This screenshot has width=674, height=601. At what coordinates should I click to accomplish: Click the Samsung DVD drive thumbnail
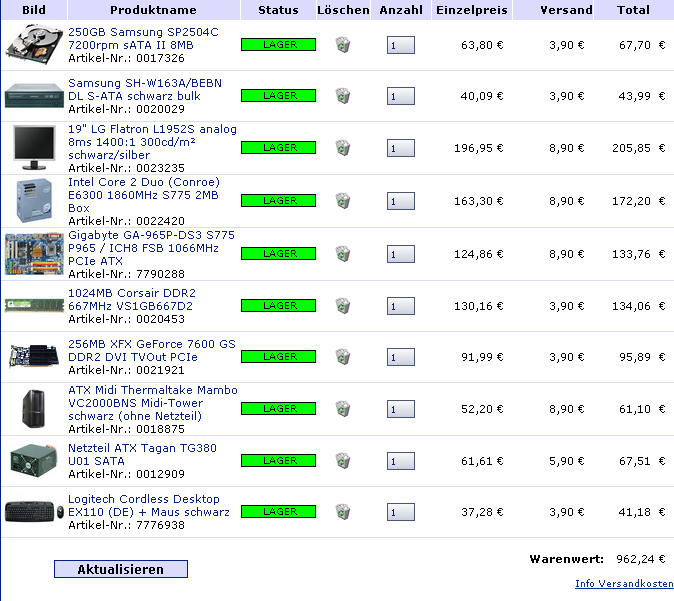(x=34, y=95)
